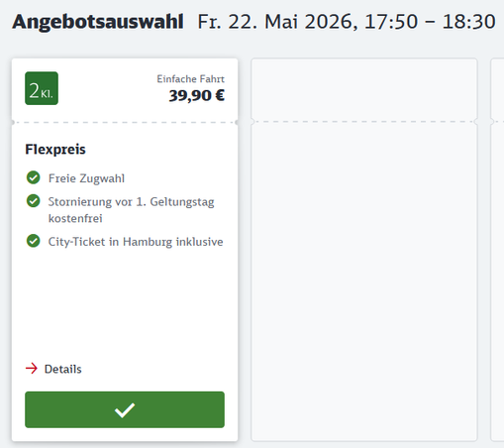Select the Flexpreis offer with the green checkmark button

[125, 409]
